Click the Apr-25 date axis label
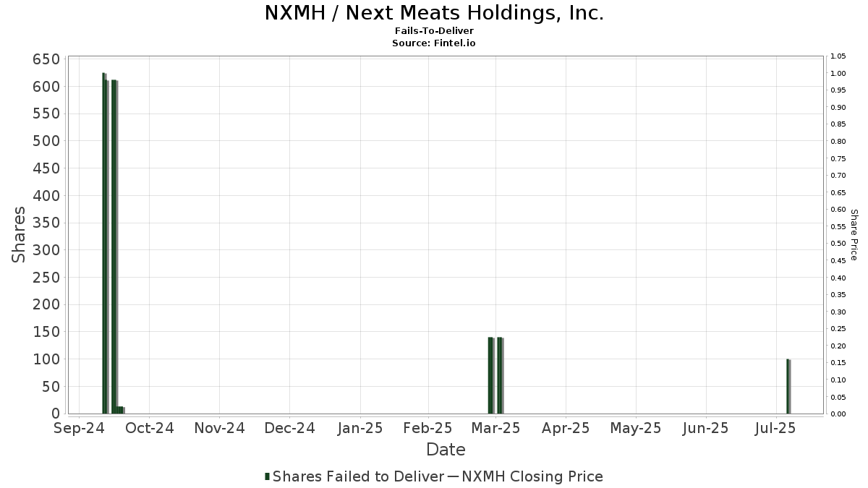868x488 pixels. point(566,428)
